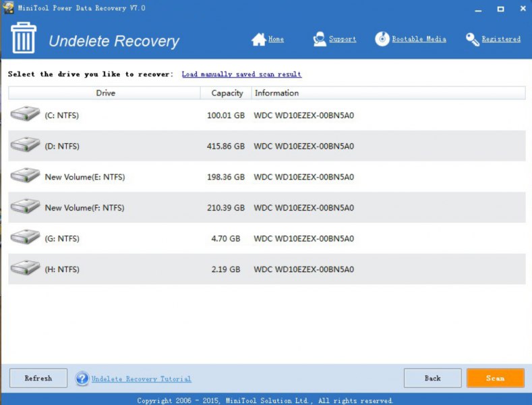Click the 4.70 GB capacity value
The image size is (532, 405).
[226, 238]
